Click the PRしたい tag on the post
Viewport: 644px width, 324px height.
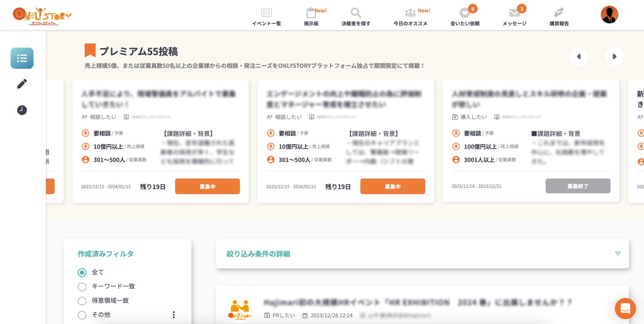[x=280, y=315]
